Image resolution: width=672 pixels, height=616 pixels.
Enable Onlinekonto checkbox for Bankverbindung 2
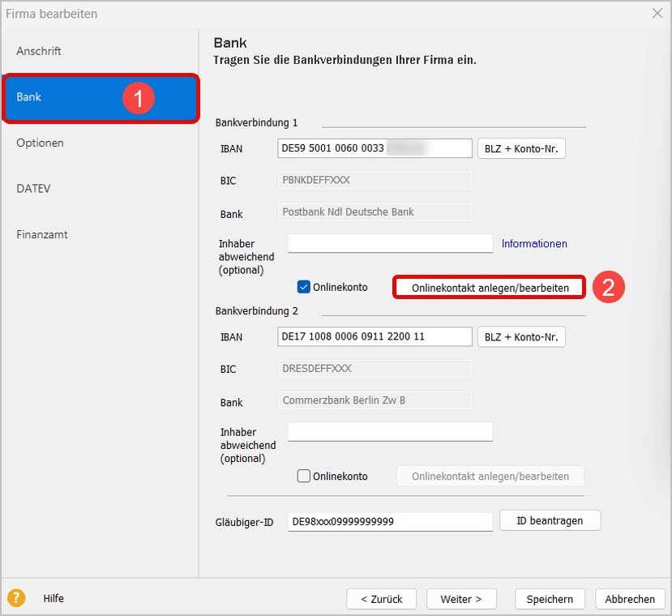[304, 476]
